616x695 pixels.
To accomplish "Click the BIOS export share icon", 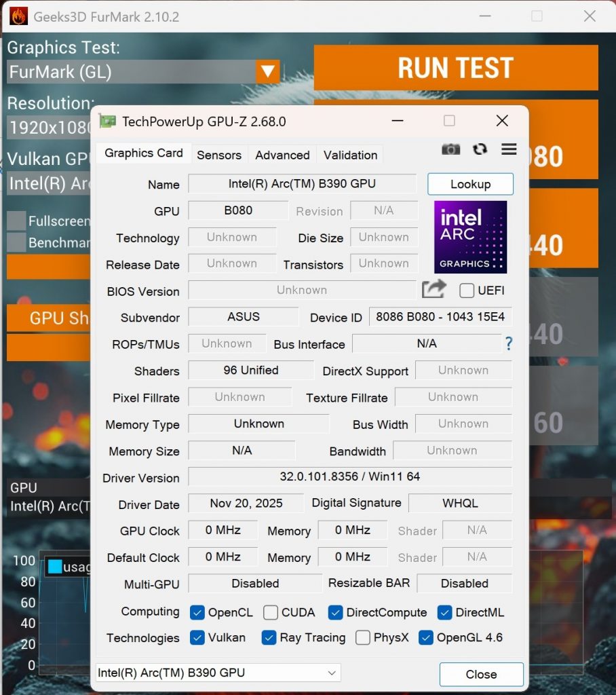I will point(434,290).
